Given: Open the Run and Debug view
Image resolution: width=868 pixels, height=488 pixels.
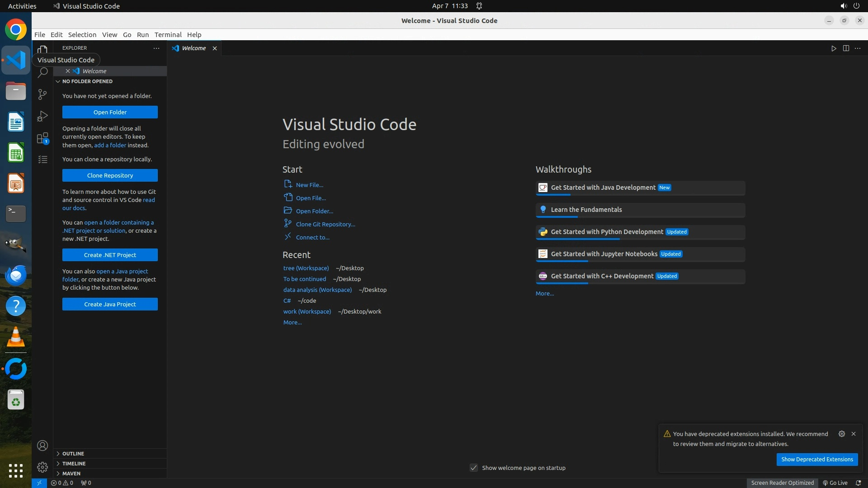Looking at the screenshot, I should click(x=42, y=116).
